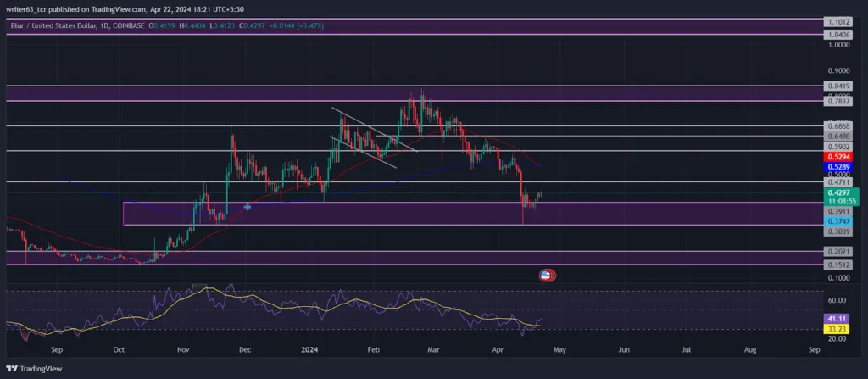The height and width of the screenshot is (379, 868).
Task: Click the Aug label on time axis
Action: tap(750, 350)
